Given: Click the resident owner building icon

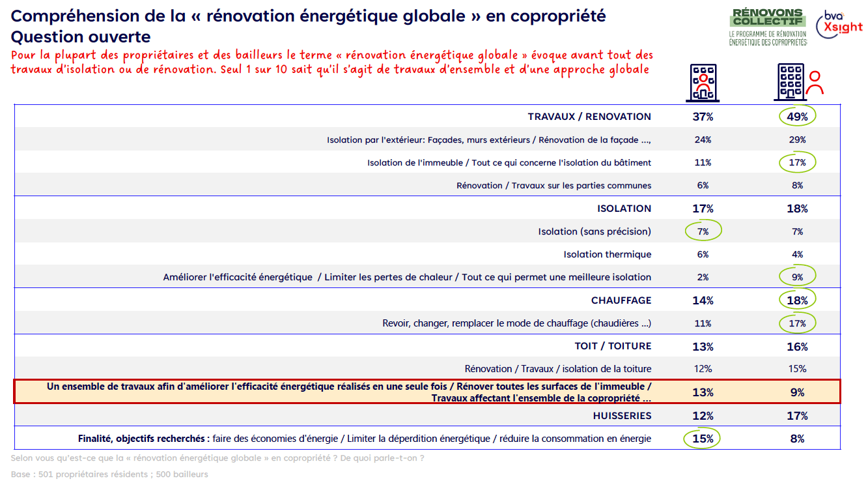Looking at the screenshot, I should pos(703,83).
